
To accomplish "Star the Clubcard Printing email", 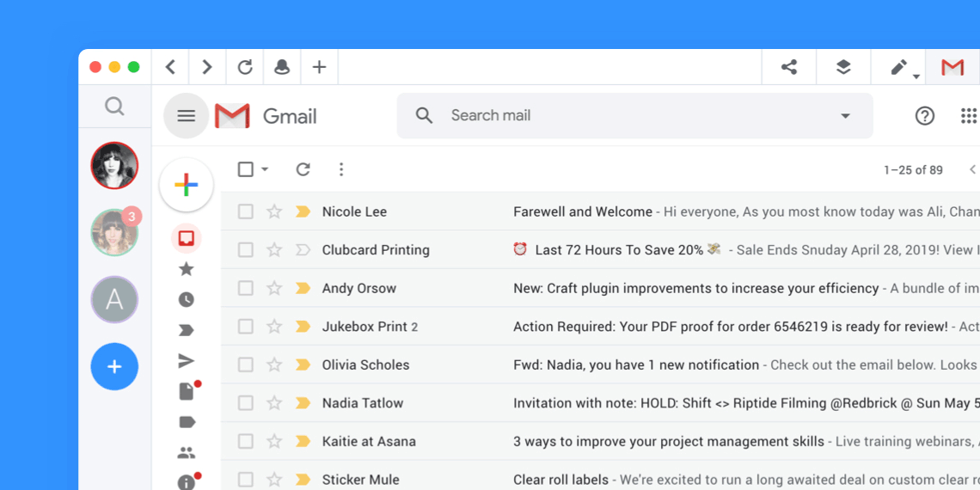I will [274, 249].
